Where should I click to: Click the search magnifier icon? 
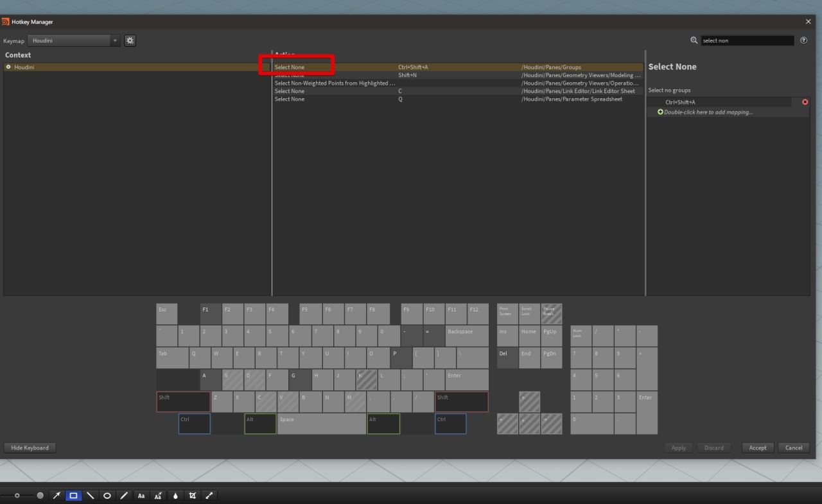694,40
